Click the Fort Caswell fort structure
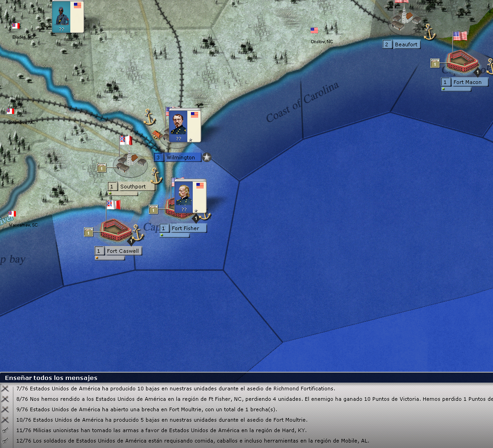 point(116,230)
